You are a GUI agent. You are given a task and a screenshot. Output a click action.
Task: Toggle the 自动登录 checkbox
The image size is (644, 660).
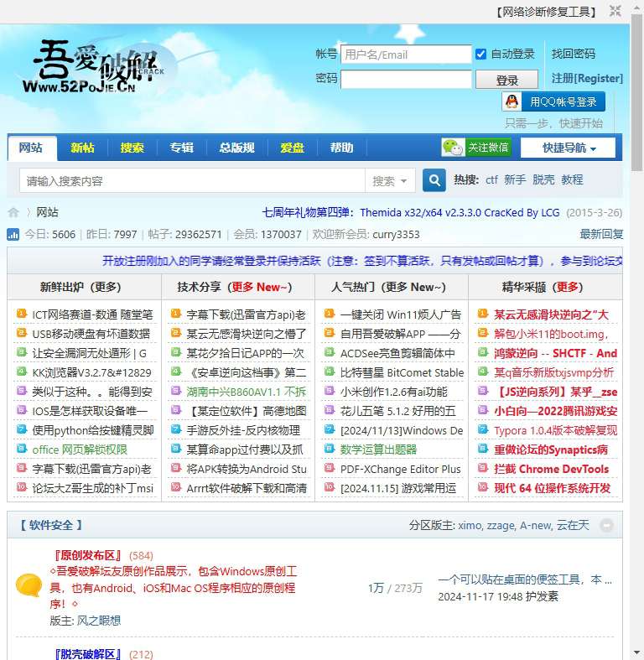pyautogui.click(x=480, y=54)
